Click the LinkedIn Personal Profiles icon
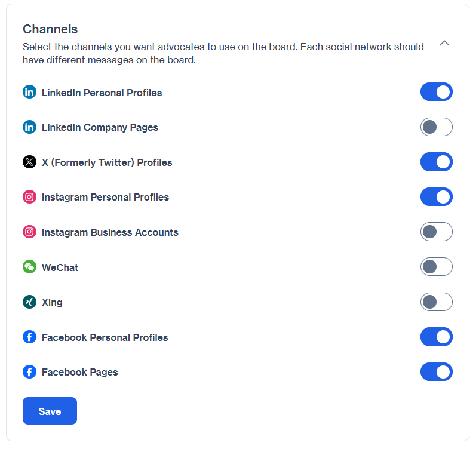 click(29, 92)
